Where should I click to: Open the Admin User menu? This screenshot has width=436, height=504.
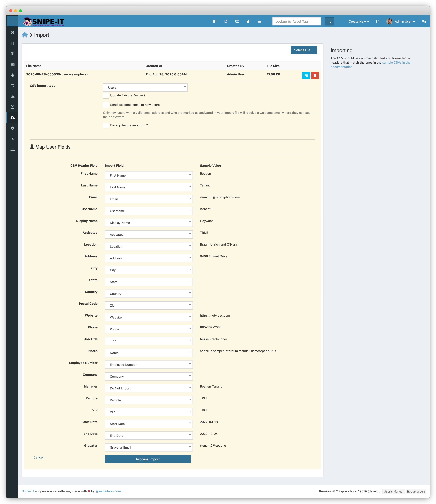405,21
